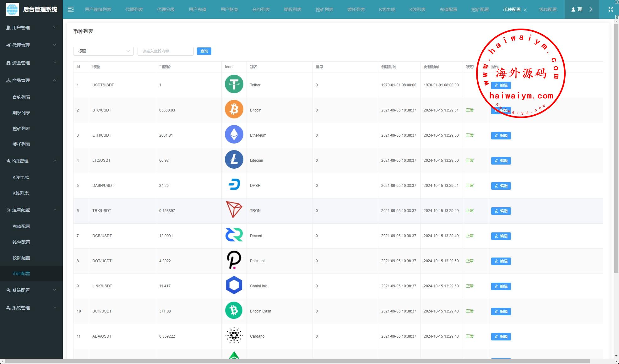The width and height of the screenshot is (619, 364).
Task: Open the 用户钱包列表 tab
Action: [x=98, y=9]
